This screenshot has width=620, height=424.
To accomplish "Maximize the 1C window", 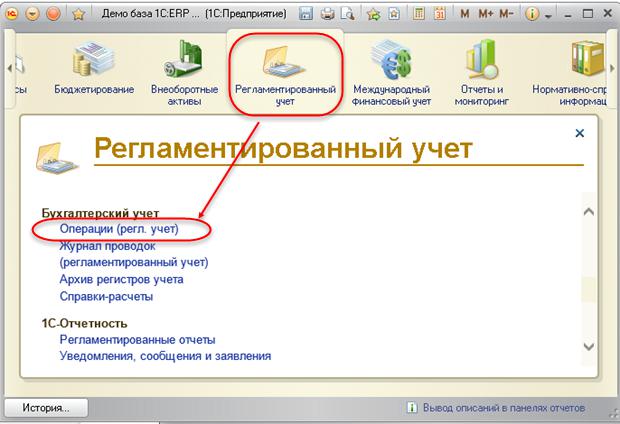I will pos(588,14).
